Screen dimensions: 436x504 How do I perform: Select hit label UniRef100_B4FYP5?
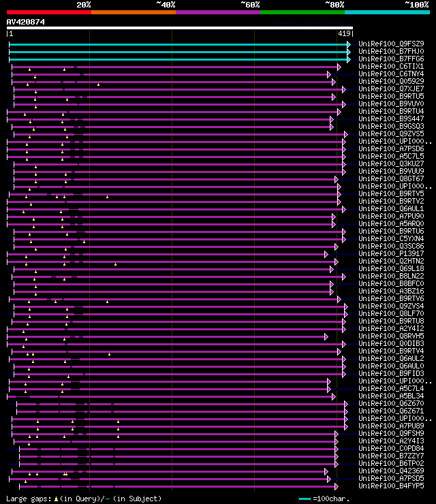[x=391, y=486]
